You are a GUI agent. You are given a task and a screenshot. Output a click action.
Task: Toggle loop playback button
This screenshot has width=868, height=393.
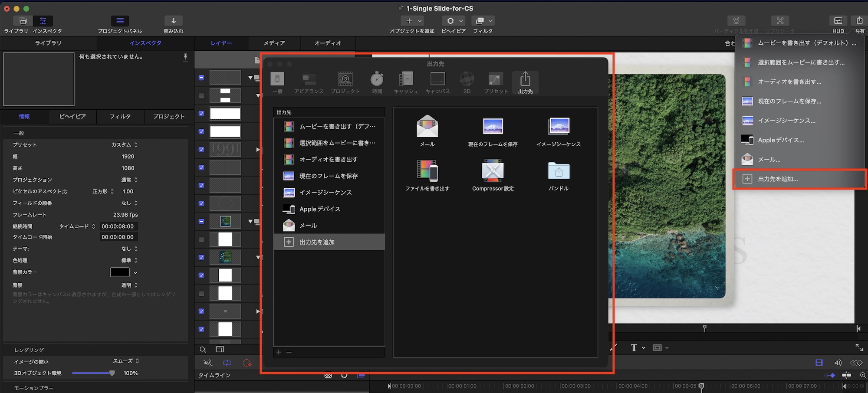point(227,363)
